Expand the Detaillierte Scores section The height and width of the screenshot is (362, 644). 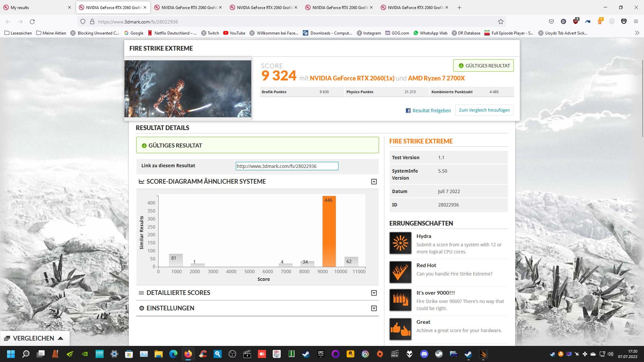pyautogui.click(x=374, y=293)
